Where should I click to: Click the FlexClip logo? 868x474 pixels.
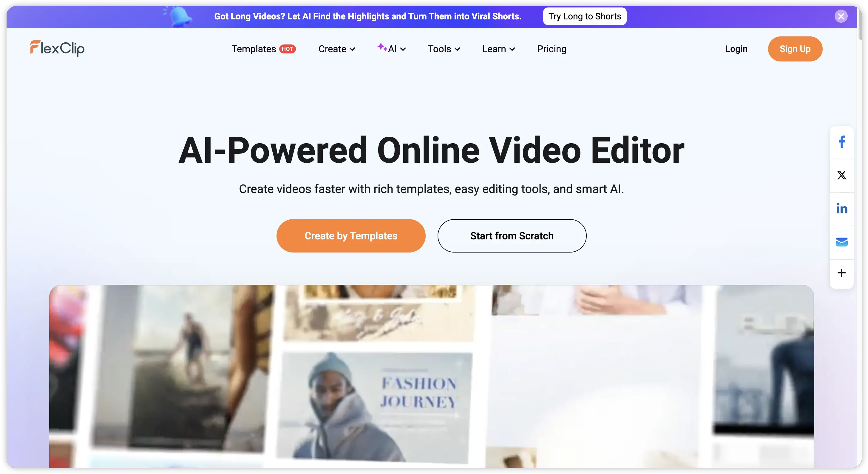pyautogui.click(x=57, y=49)
